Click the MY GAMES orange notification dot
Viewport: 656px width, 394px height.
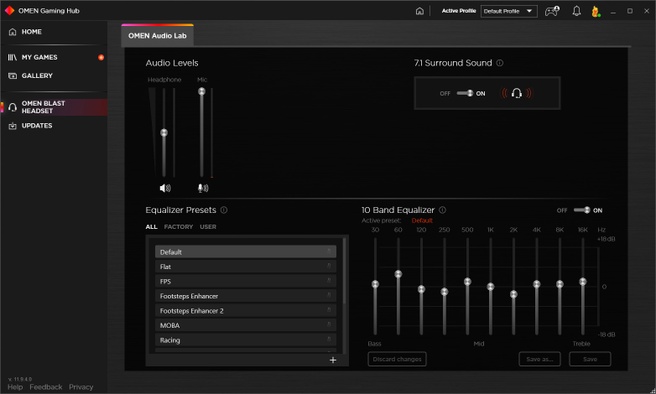pos(101,57)
